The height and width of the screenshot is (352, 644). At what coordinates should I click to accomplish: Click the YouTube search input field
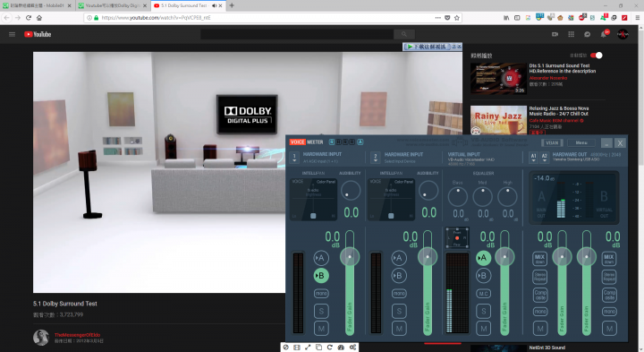(x=297, y=34)
